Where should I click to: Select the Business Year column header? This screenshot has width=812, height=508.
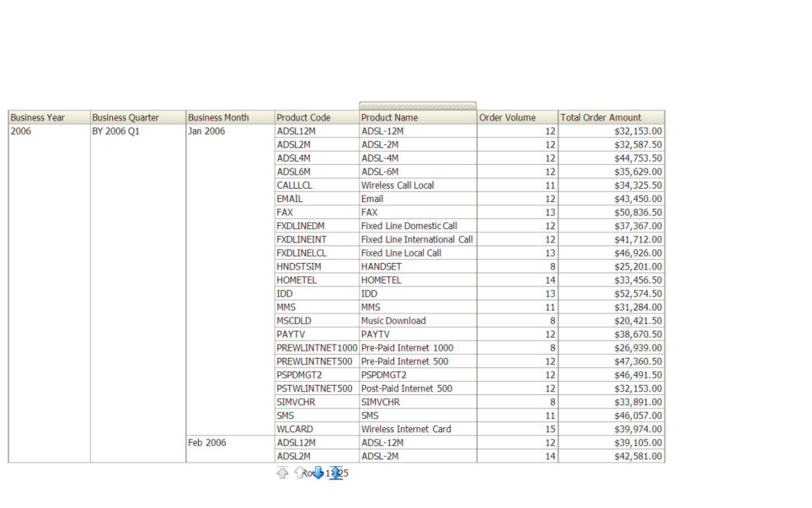click(x=50, y=117)
